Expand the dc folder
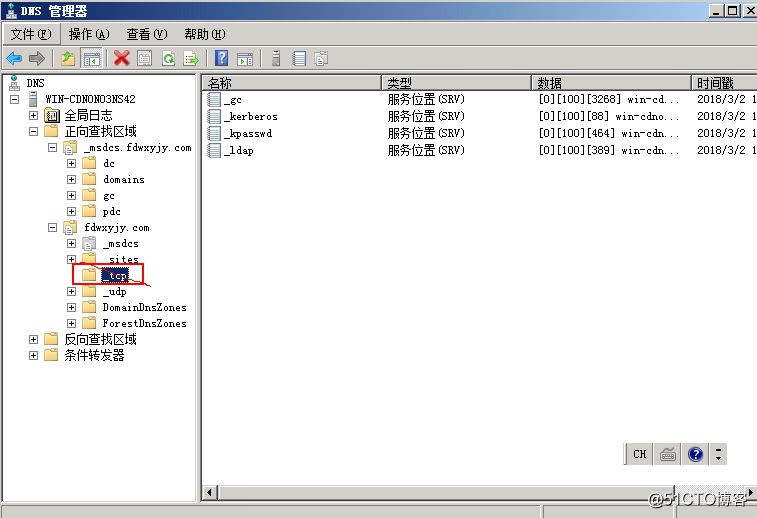This screenshot has height=518, width=757. 71,163
